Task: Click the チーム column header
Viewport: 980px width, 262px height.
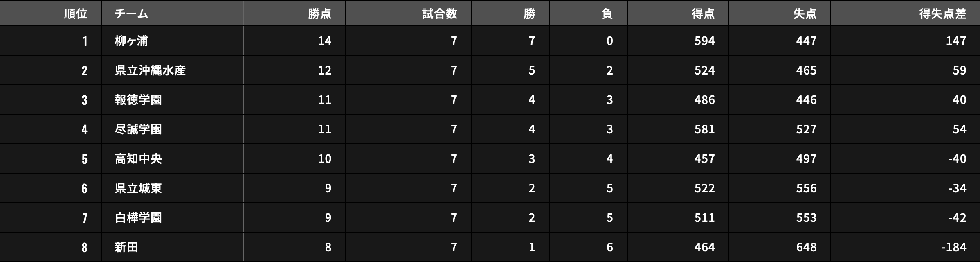Action: (131, 14)
